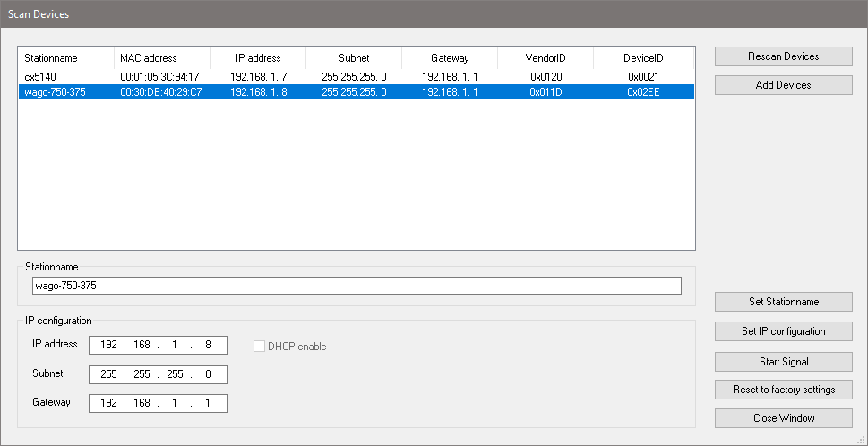Apply settings with Set IP configuration
The height and width of the screenshot is (446, 868).
coord(783,331)
